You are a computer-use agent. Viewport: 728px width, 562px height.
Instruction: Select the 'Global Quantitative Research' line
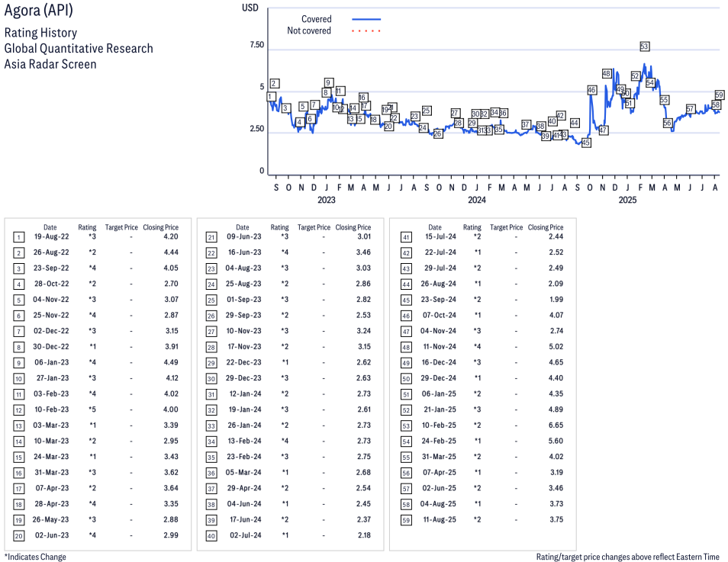point(79,48)
